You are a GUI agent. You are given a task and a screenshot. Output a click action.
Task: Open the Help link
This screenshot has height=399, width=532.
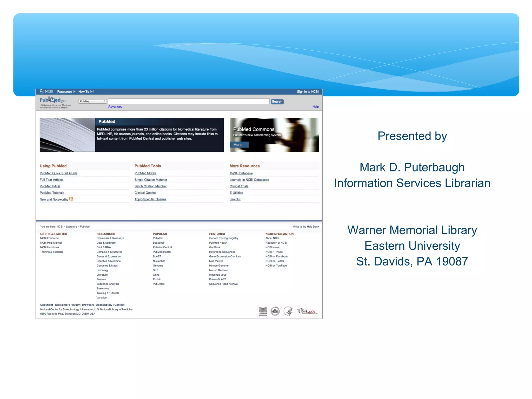coord(315,107)
